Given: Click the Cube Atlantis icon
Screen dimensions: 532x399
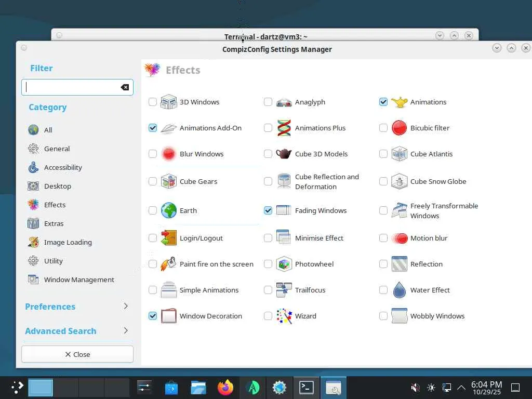Looking at the screenshot, I should [x=400, y=154].
